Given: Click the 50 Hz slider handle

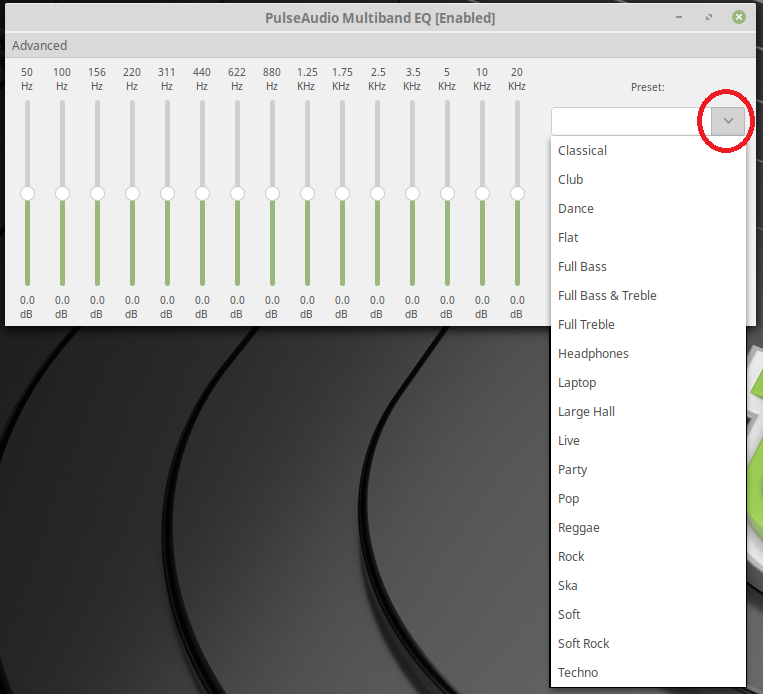Looking at the screenshot, I should click(27, 193).
